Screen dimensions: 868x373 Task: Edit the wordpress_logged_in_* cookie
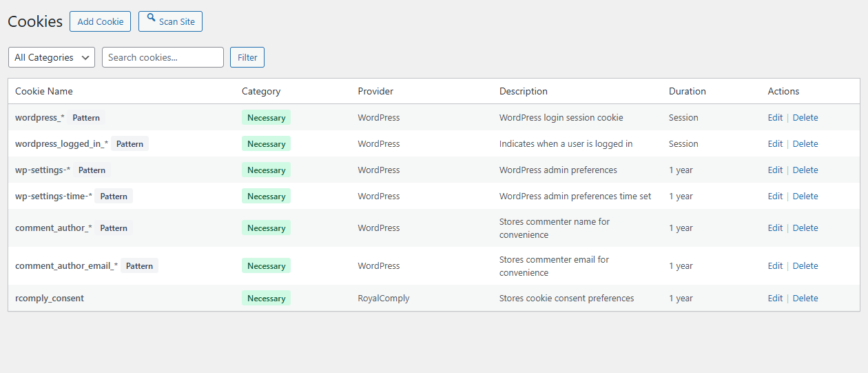775,143
